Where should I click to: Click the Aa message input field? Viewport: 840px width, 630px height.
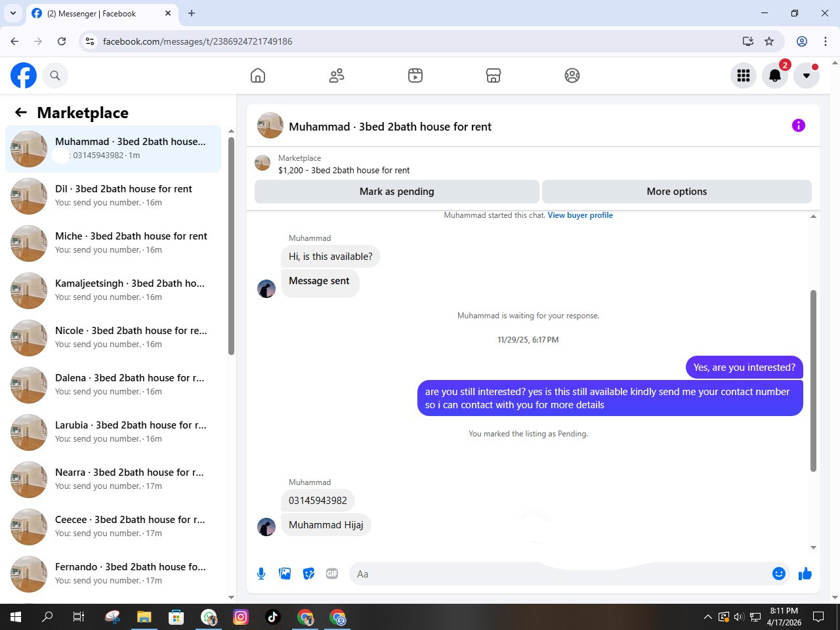click(x=559, y=574)
